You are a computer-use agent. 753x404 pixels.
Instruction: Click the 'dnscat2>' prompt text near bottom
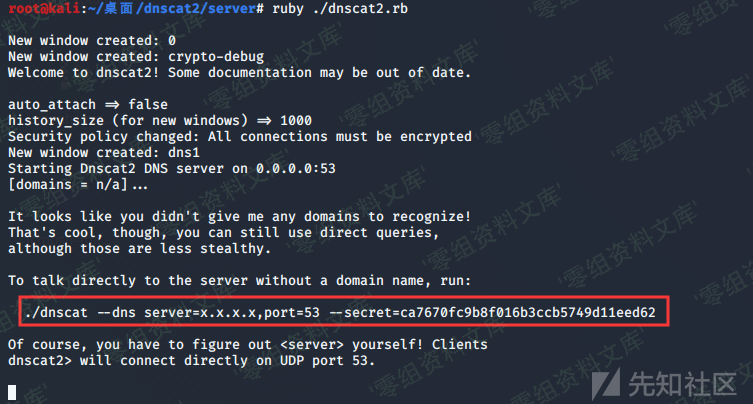pyautogui.click(x=36, y=360)
